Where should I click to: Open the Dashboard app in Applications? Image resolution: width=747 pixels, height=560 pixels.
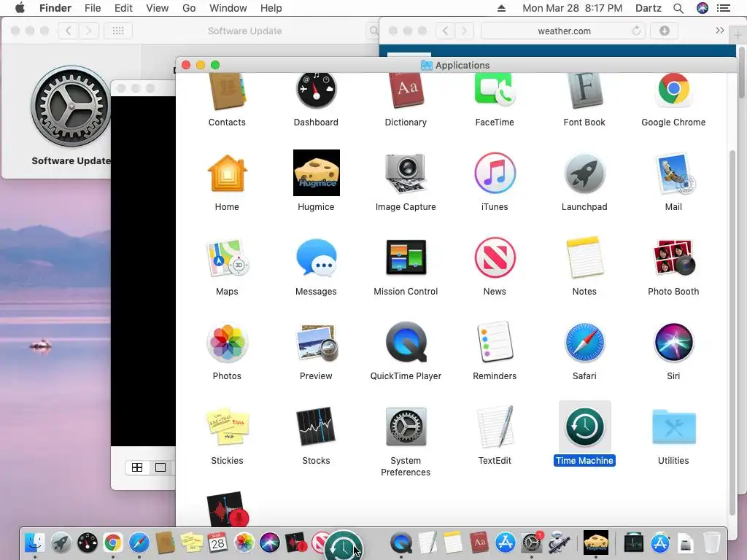tap(316, 90)
